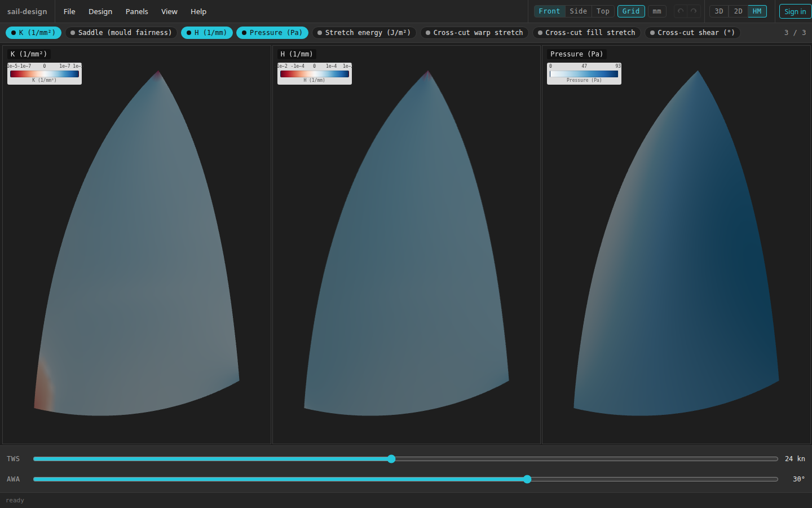
Task: Click the TWS label
Action: (x=13, y=459)
